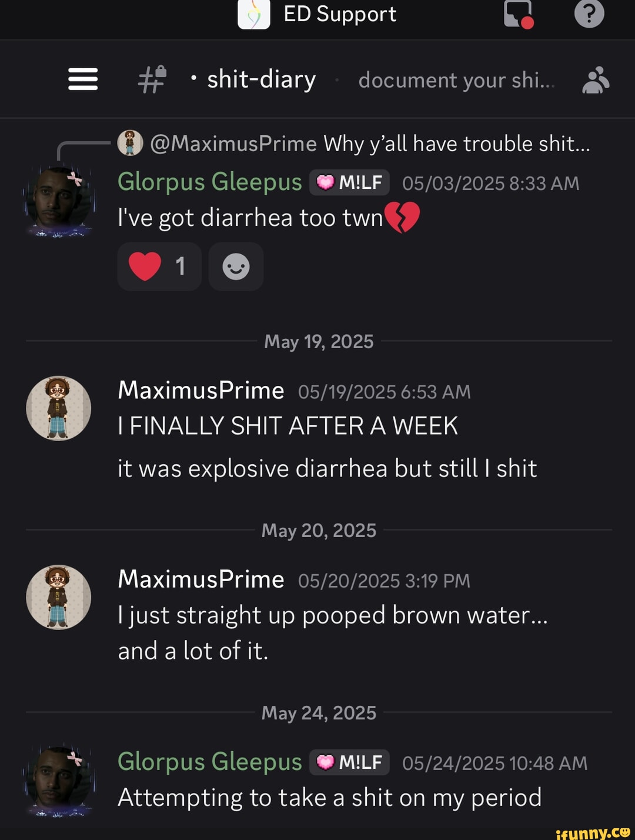635x840 pixels.
Task: Add a reaction to the diarrhea message
Action: pyautogui.click(x=236, y=266)
